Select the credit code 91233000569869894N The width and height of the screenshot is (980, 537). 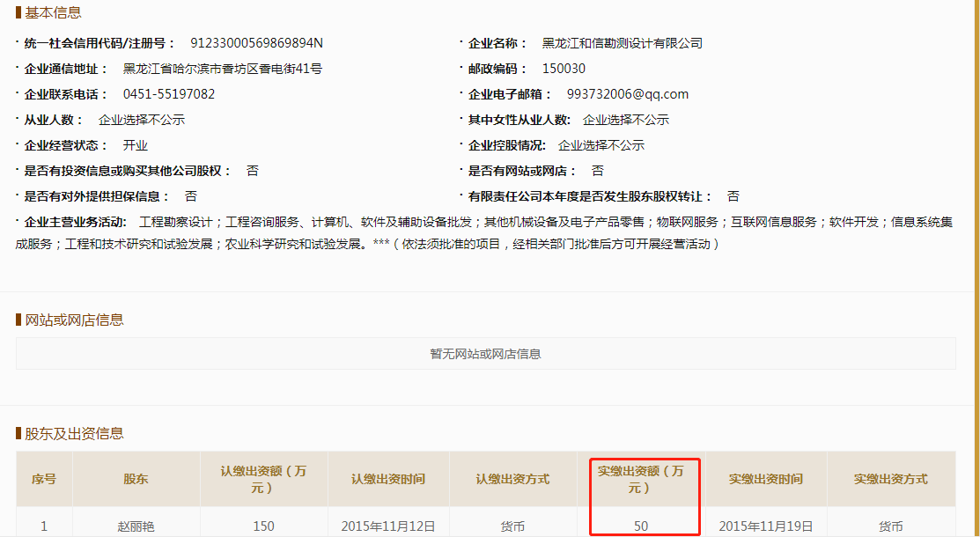point(256,43)
